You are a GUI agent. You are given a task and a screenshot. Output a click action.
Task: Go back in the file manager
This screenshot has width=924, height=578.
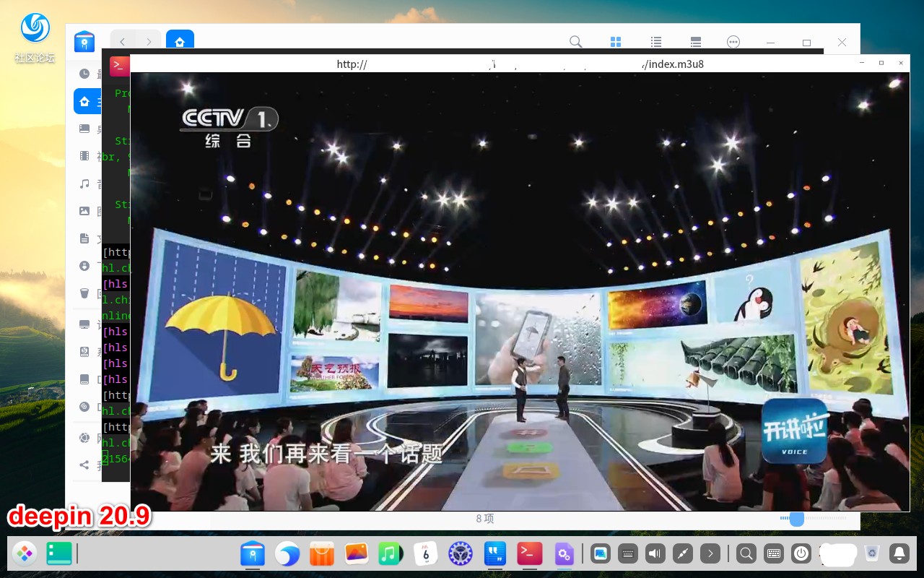point(123,42)
